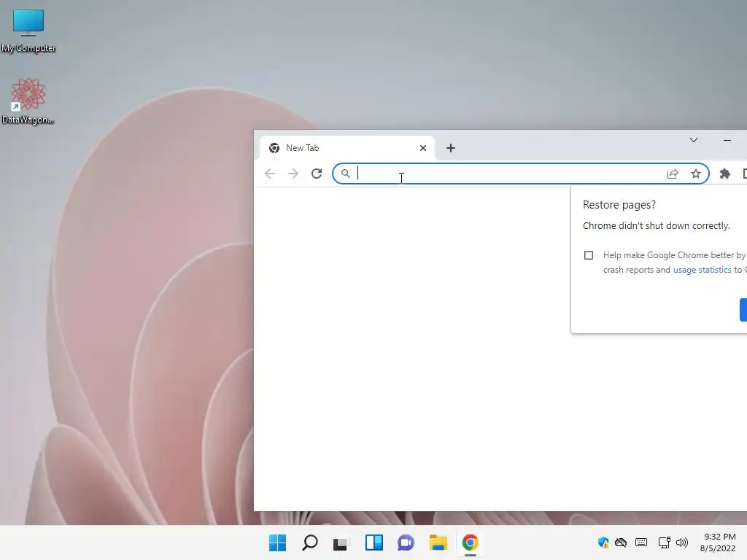
Task: Open the touch keyboard tray icon
Action: [x=641, y=542]
